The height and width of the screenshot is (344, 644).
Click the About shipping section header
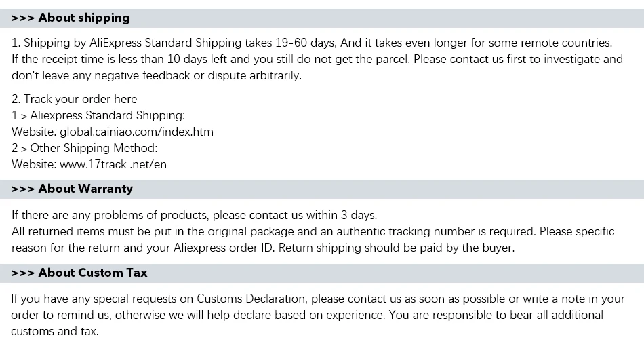tap(84, 18)
